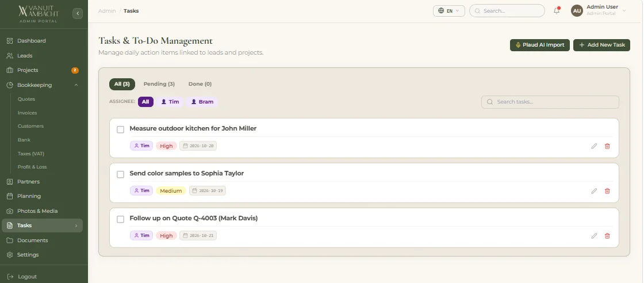The width and height of the screenshot is (644, 283).
Task: Open the notifications bell
Action: (557, 11)
